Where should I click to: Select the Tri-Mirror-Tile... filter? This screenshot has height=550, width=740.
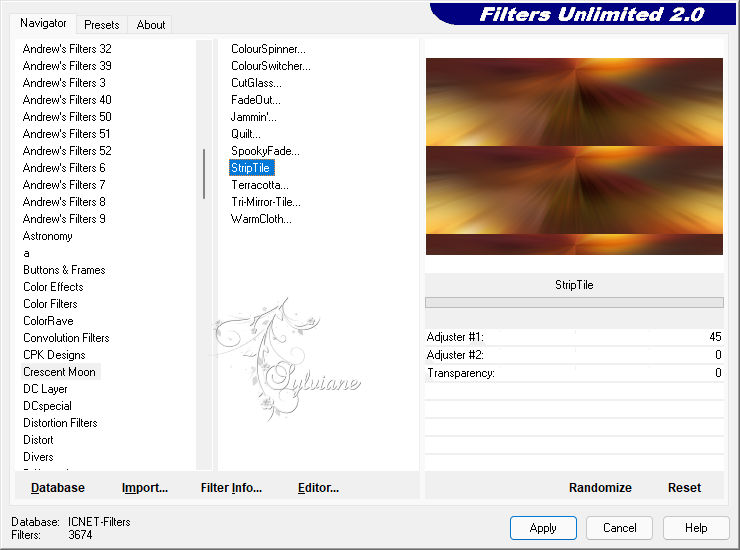coord(266,202)
